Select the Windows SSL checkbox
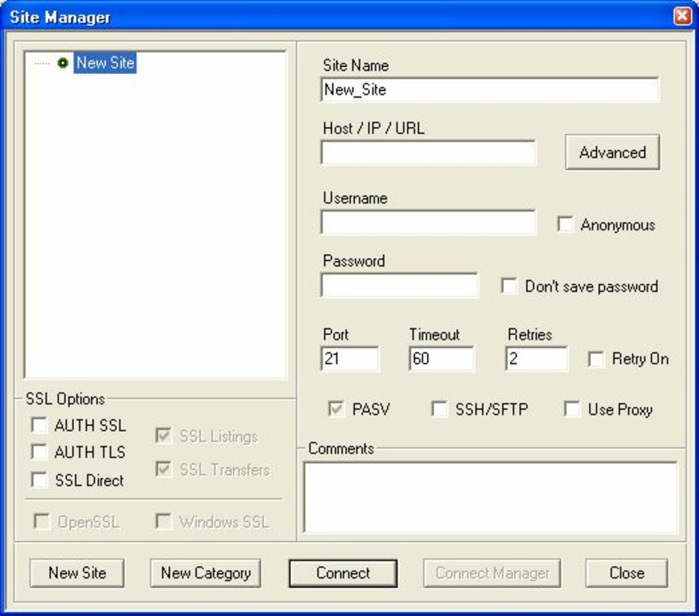This screenshot has height=616, width=699. [164, 521]
